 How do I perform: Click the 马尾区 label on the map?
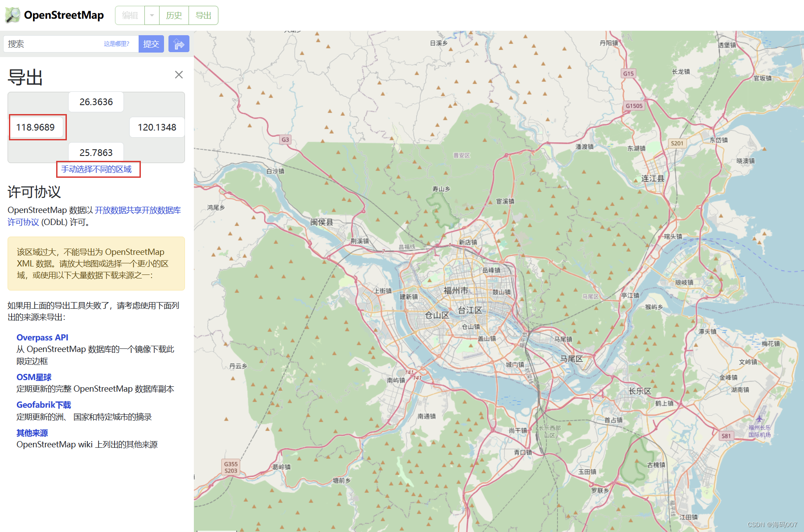coord(571,359)
